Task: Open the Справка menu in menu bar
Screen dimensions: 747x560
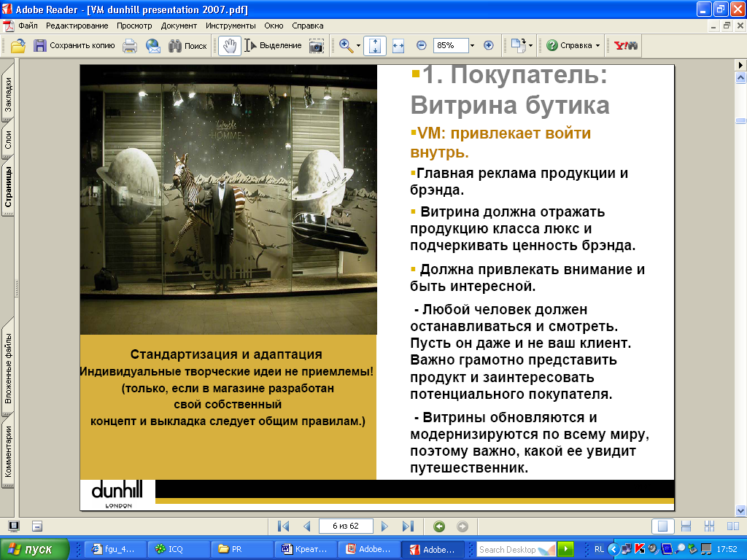Action: coord(308,26)
